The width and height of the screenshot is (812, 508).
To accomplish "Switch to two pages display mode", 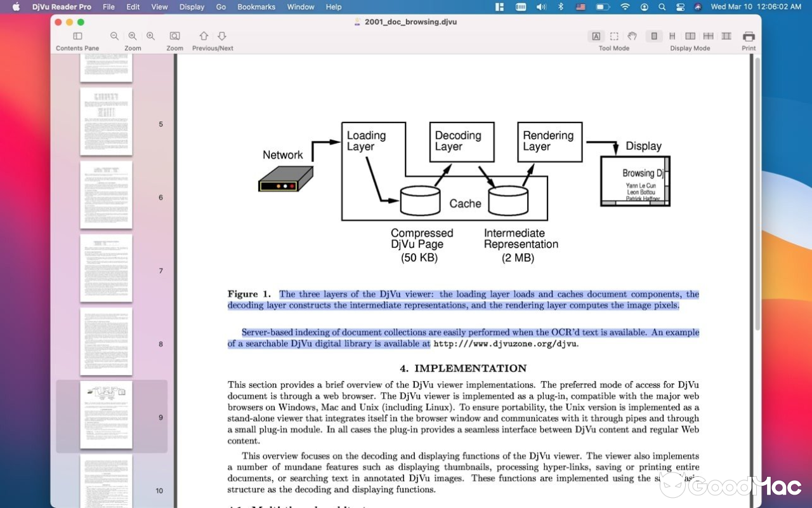I will tap(690, 36).
